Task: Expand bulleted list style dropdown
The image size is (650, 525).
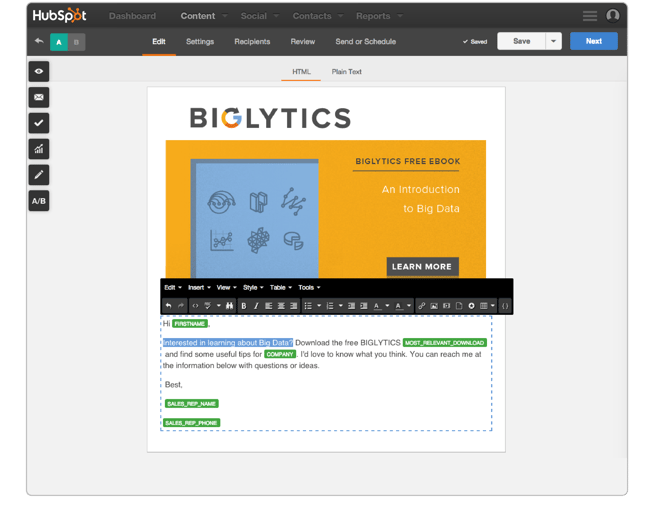Action: [x=319, y=306]
